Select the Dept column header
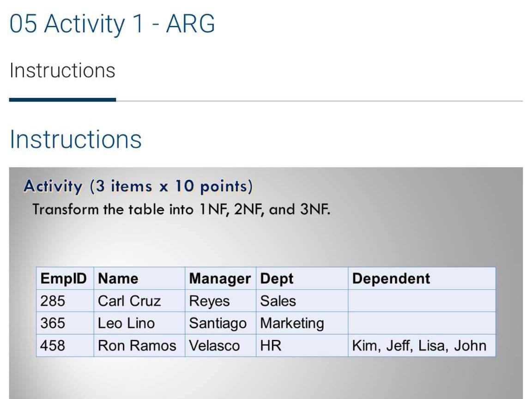532x399 pixels. pyautogui.click(x=302, y=278)
